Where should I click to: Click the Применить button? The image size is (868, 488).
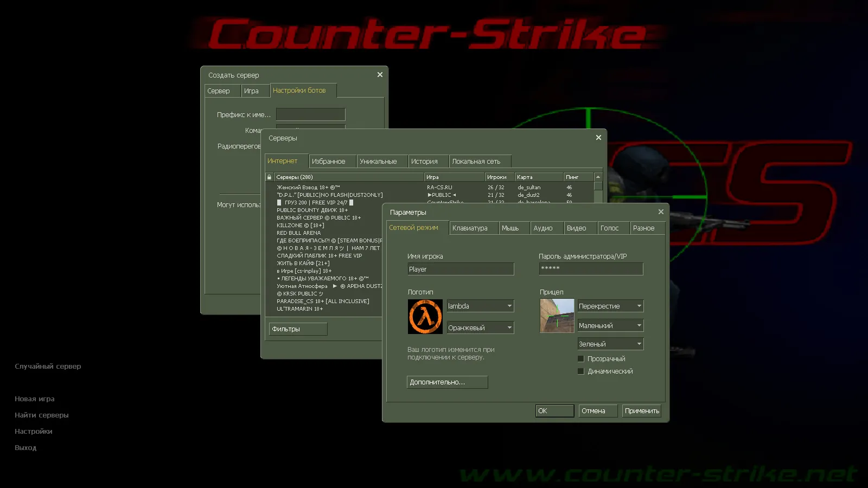click(642, 411)
